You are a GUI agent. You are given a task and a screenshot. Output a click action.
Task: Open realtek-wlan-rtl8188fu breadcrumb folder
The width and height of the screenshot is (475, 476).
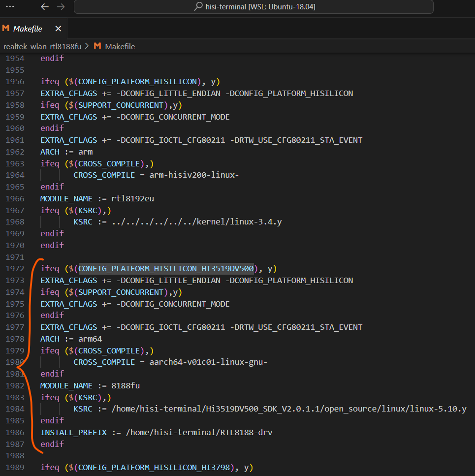coord(42,46)
